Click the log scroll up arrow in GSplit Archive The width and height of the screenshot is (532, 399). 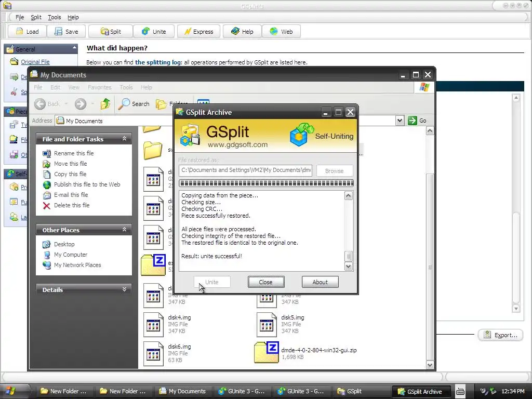[348, 196]
